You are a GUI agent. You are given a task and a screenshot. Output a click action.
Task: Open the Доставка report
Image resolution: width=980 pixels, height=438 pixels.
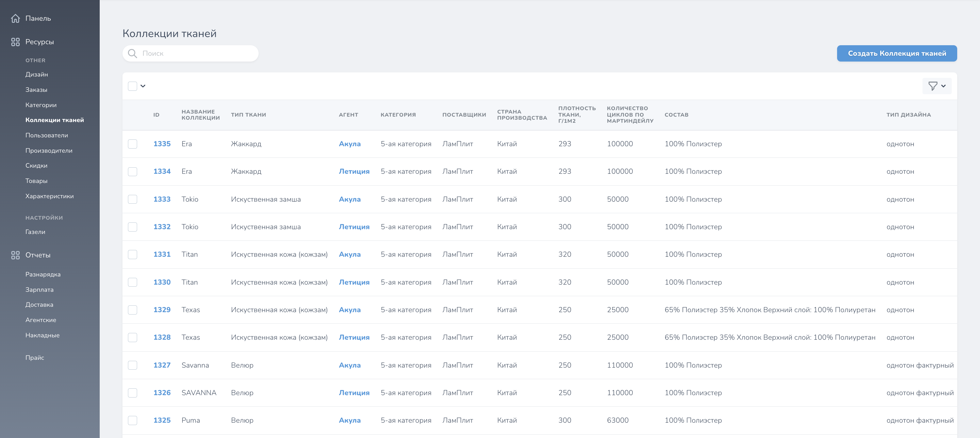tap(39, 305)
